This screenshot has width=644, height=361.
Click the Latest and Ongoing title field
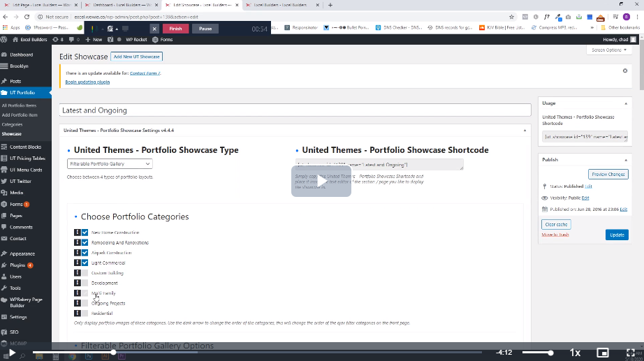294,110
